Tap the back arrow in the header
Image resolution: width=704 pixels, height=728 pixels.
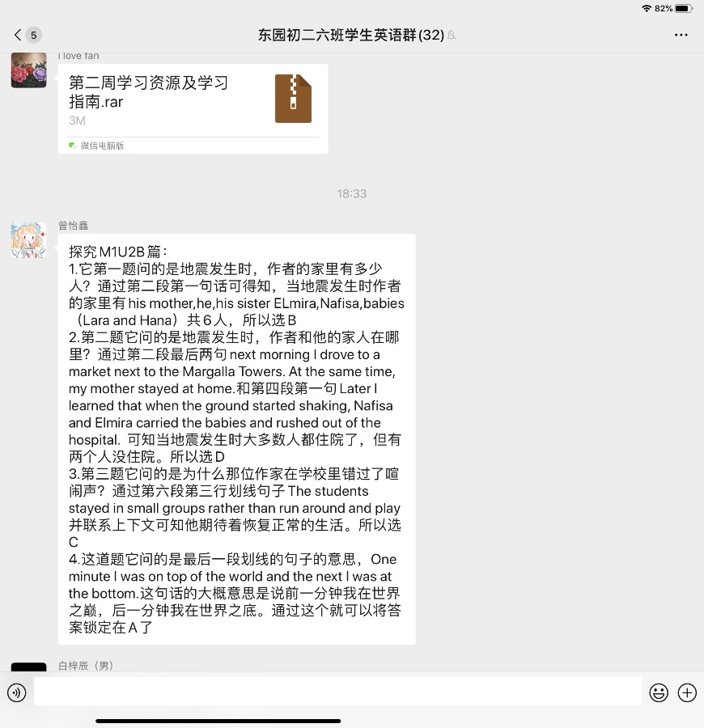pos(18,35)
